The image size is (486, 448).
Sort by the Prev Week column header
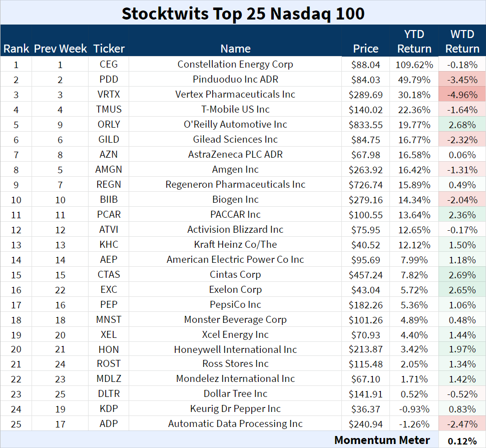coord(60,49)
